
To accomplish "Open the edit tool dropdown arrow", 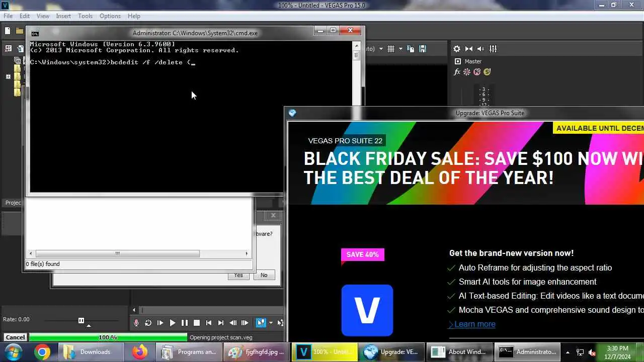I will pos(271,323).
